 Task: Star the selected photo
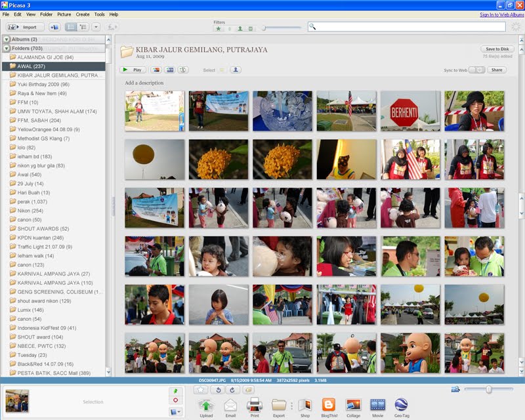201,390
